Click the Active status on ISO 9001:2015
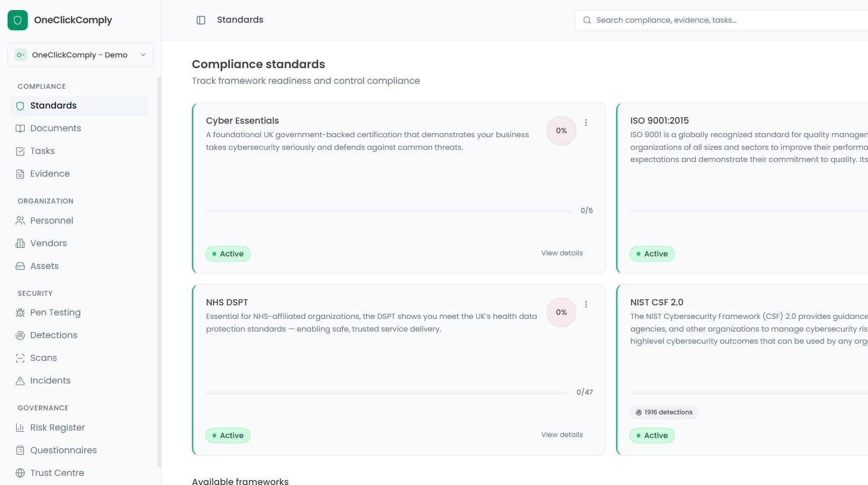Image resolution: width=868 pixels, height=485 pixels. pyautogui.click(x=652, y=254)
